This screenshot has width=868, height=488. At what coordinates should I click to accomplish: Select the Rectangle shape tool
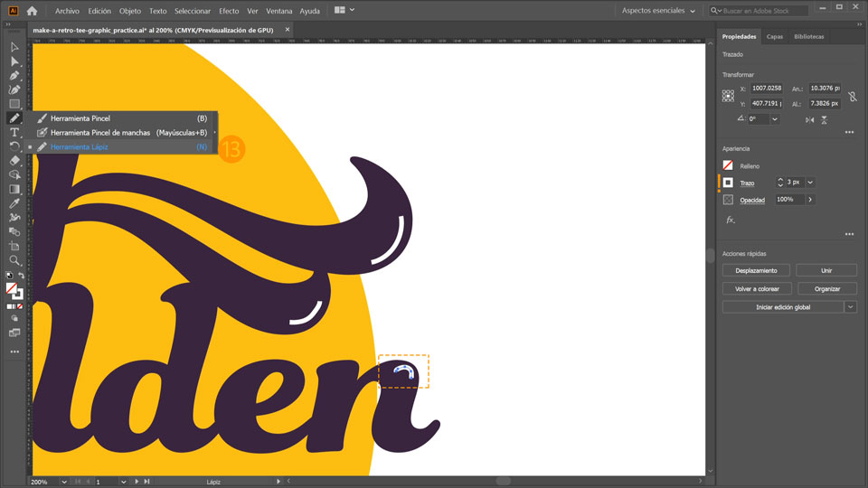coord(14,104)
